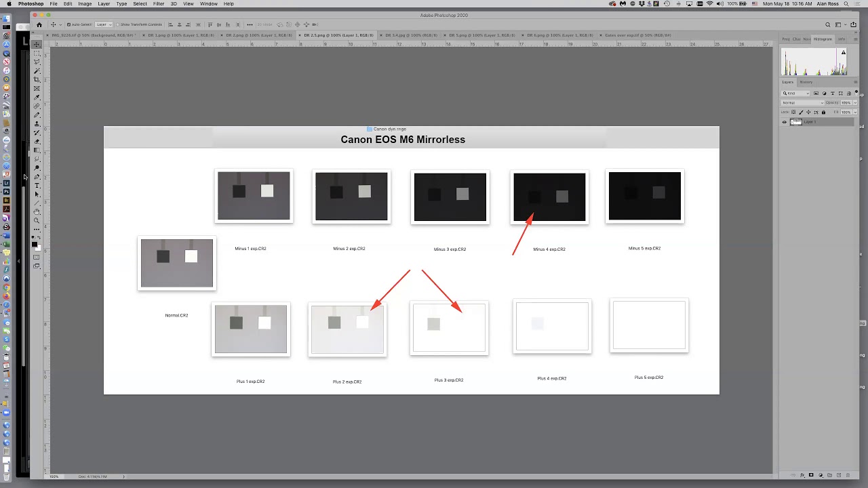Viewport: 868px width, 488px height.
Task: Filter layers by type layers icon
Action: [833, 94]
